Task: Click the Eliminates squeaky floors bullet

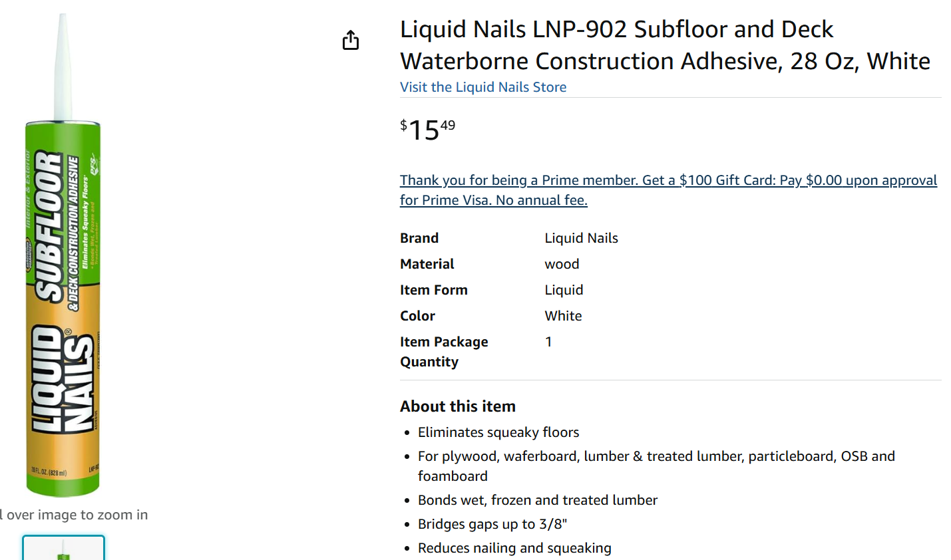Action: [x=498, y=432]
